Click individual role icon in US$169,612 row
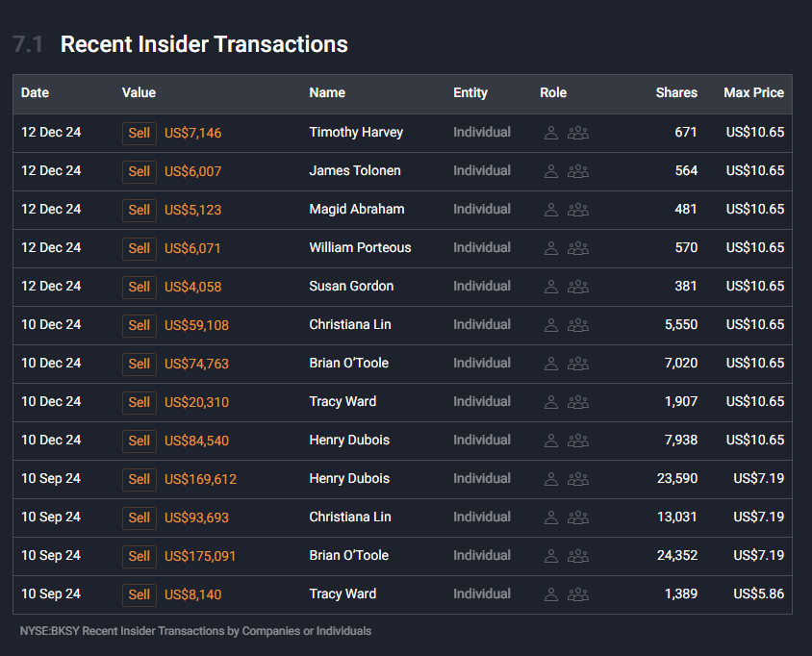The image size is (812, 656). point(551,479)
